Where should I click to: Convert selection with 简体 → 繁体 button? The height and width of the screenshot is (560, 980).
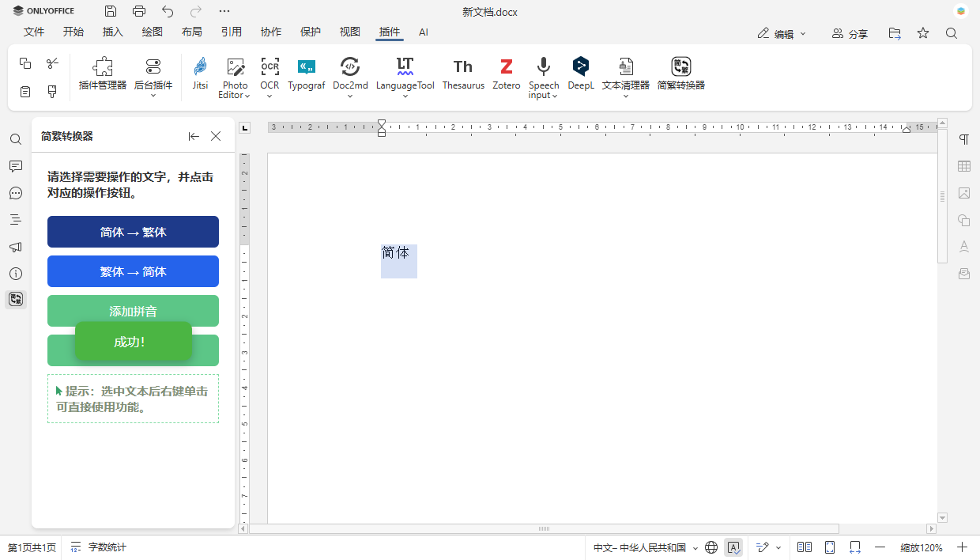tap(133, 232)
